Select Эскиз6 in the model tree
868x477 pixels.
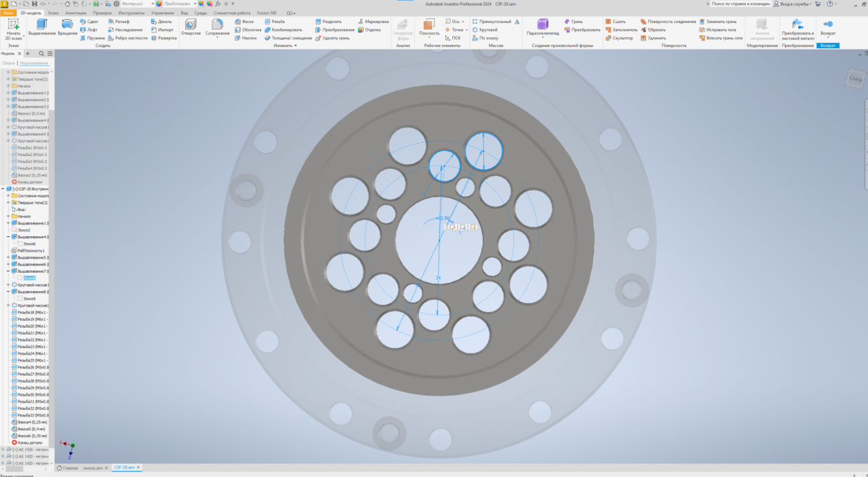point(29,244)
